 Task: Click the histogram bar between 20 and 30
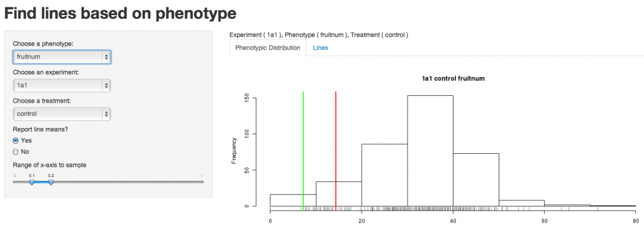384,175
